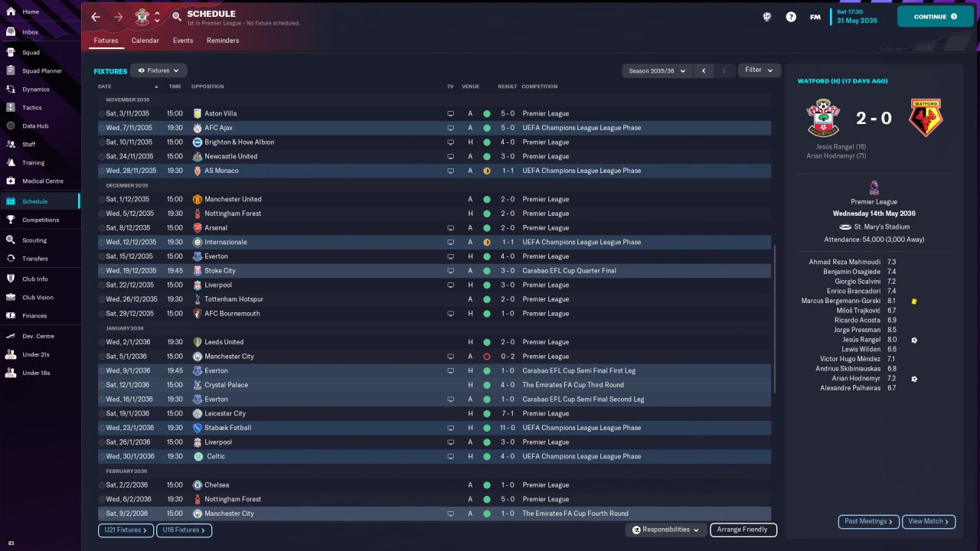The height and width of the screenshot is (551, 980).
Task: Toggle the reminder circle for AFC Ajax fixture
Action: (102, 128)
